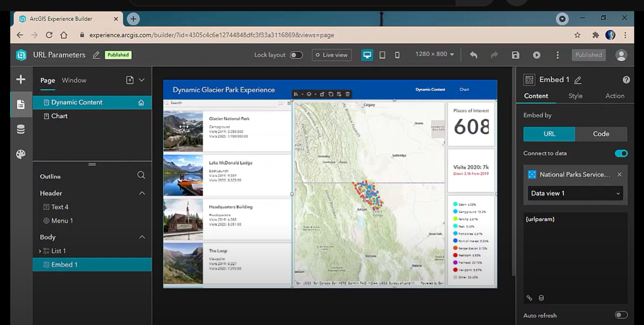Toggle the Connect to data switch
The height and width of the screenshot is (325, 644).
click(621, 154)
